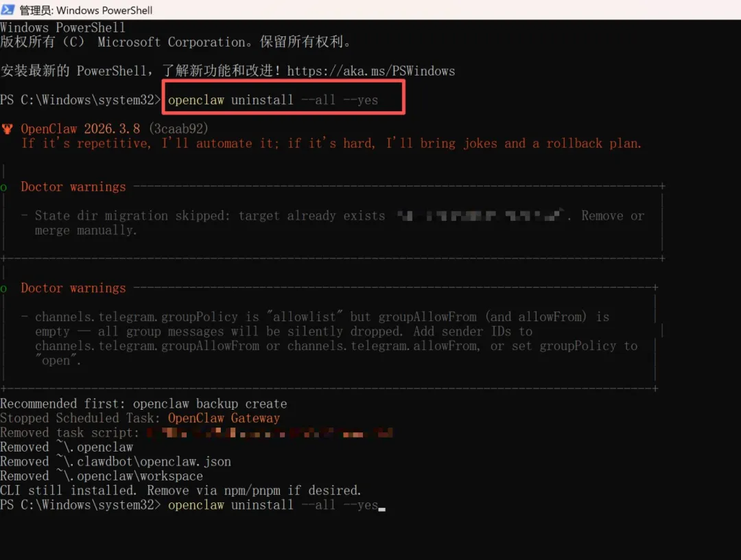The height and width of the screenshot is (560, 741).
Task: Click the 'channels.telegram.groupAllowFrom or channels.telegram.allowFrom' line
Action: coord(336,346)
